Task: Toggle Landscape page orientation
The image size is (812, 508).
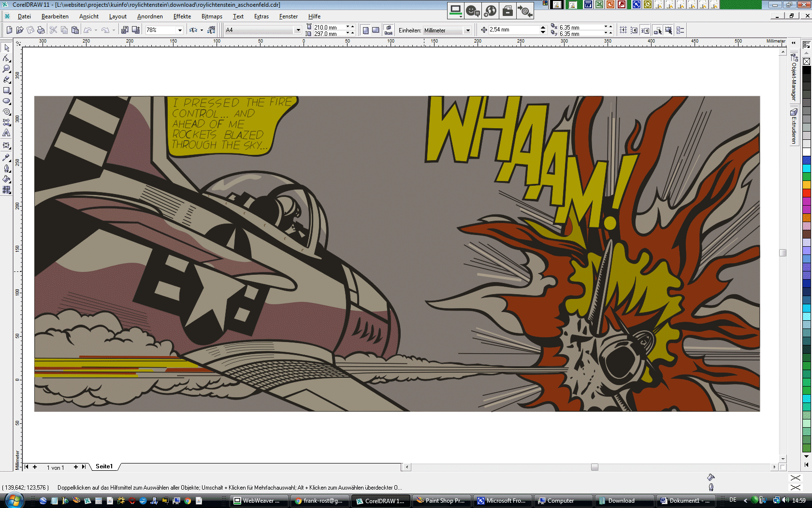Action: [376, 30]
